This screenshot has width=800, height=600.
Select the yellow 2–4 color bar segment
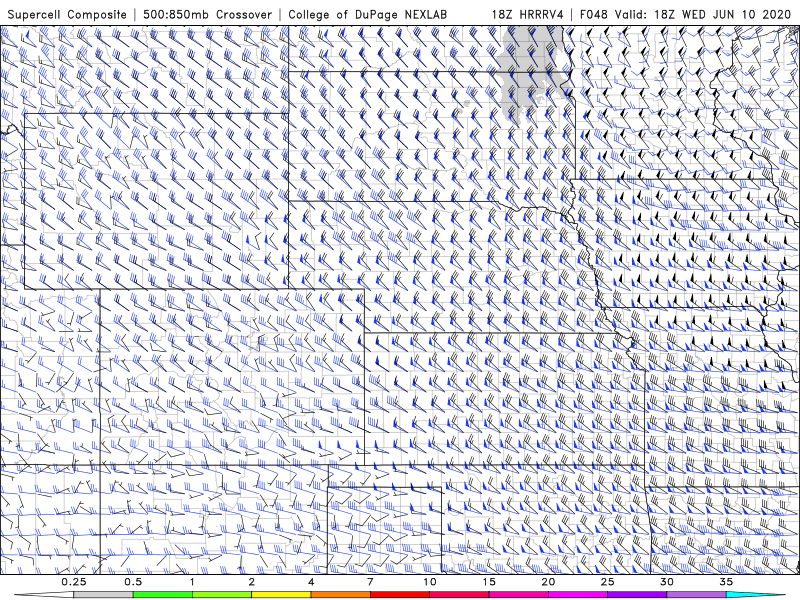(281, 595)
